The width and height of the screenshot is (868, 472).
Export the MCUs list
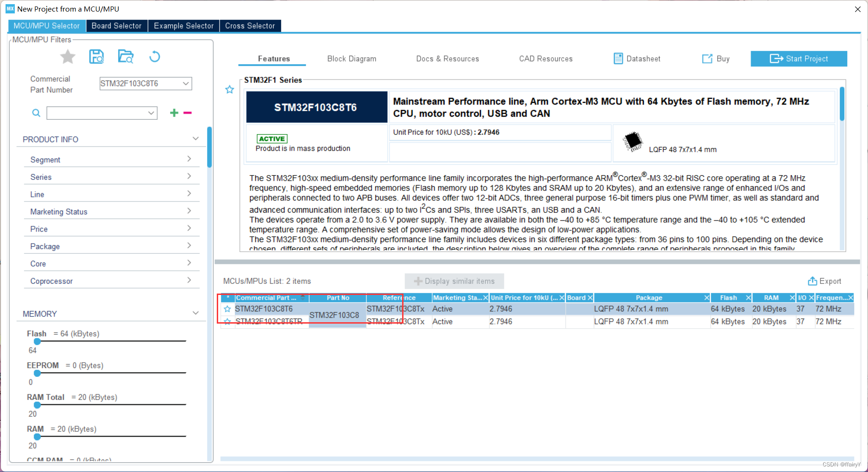click(x=824, y=281)
